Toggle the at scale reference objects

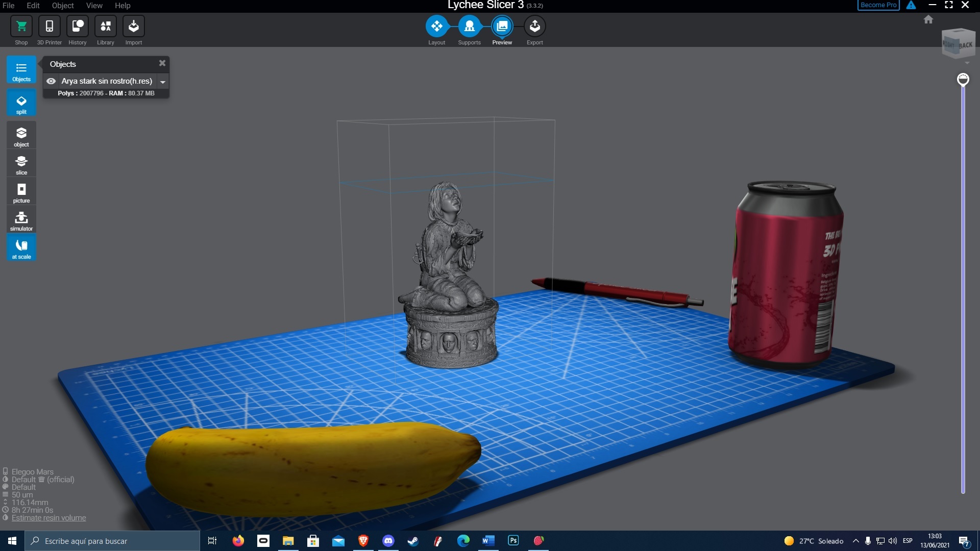click(21, 248)
